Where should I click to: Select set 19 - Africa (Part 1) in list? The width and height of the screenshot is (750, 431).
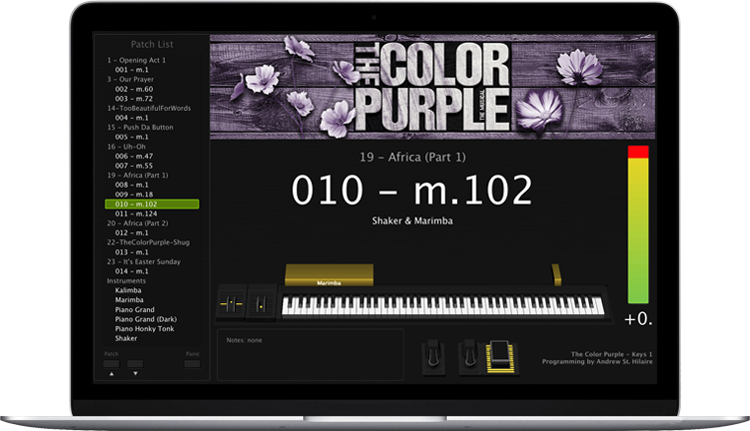tap(138, 175)
